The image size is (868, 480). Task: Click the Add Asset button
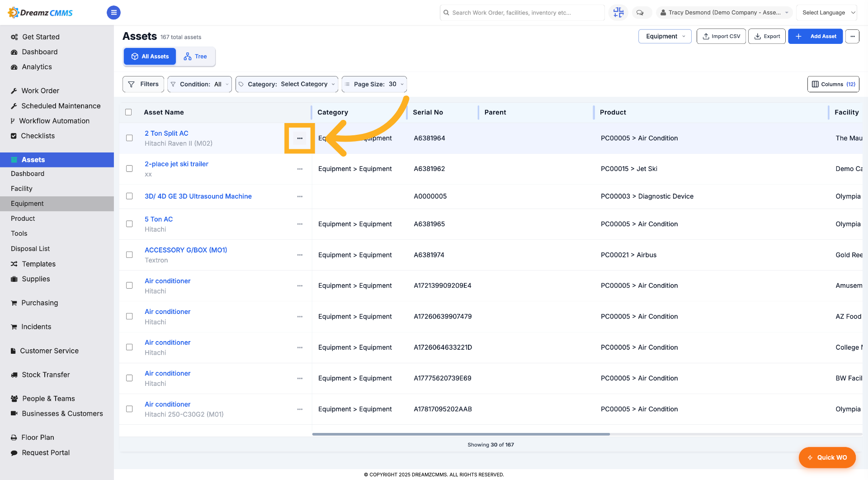click(815, 36)
